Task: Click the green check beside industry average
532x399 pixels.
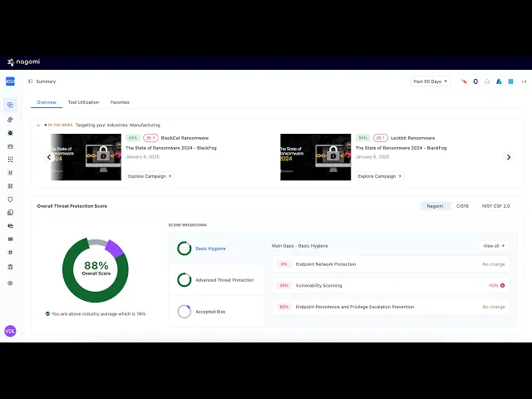Action: pos(47,314)
